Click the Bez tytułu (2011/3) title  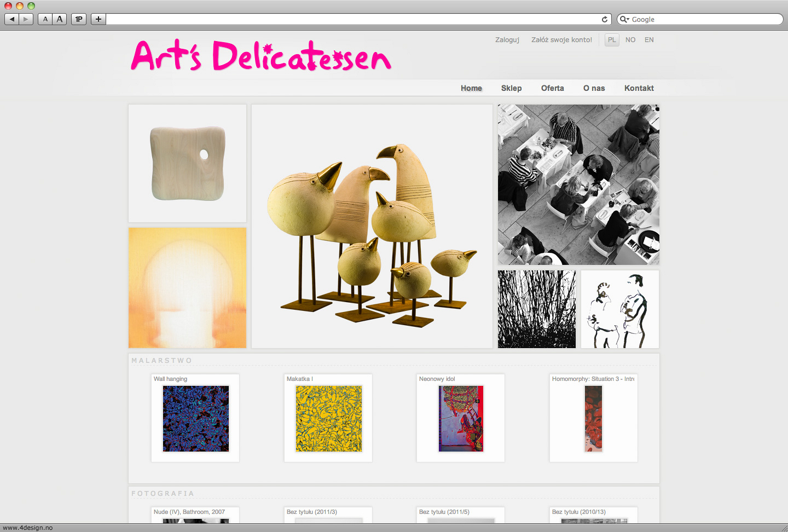pyautogui.click(x=312, y=512)
